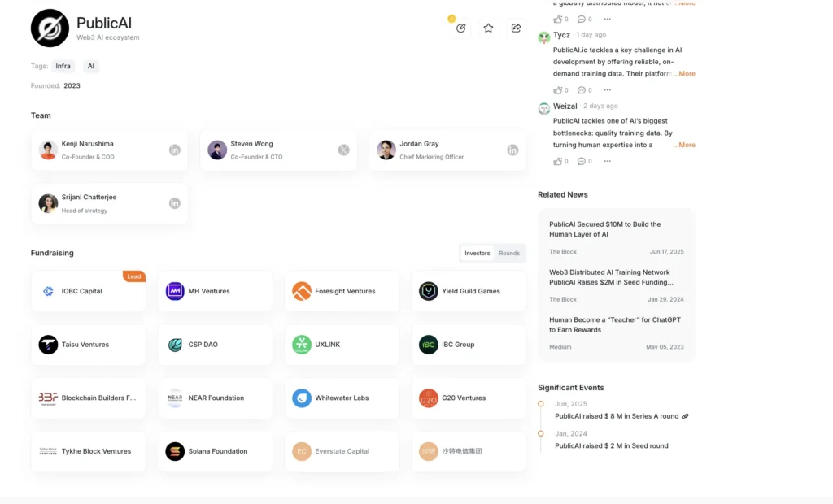Click Weizal's avatar

[544, 108]
